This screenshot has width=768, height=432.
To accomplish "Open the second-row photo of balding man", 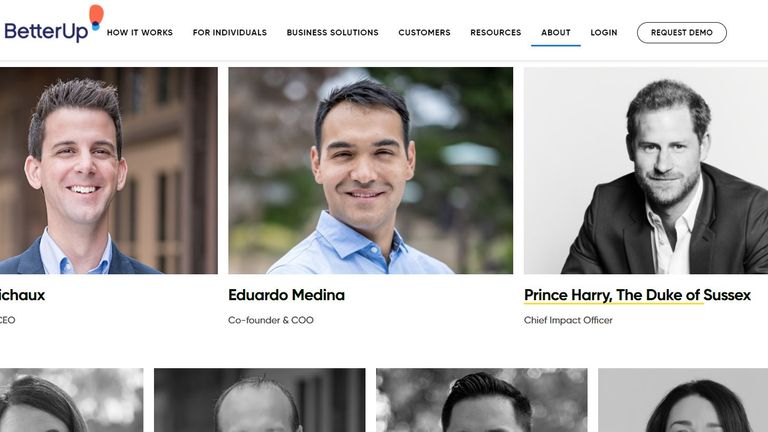I will [x=260, y=400].
